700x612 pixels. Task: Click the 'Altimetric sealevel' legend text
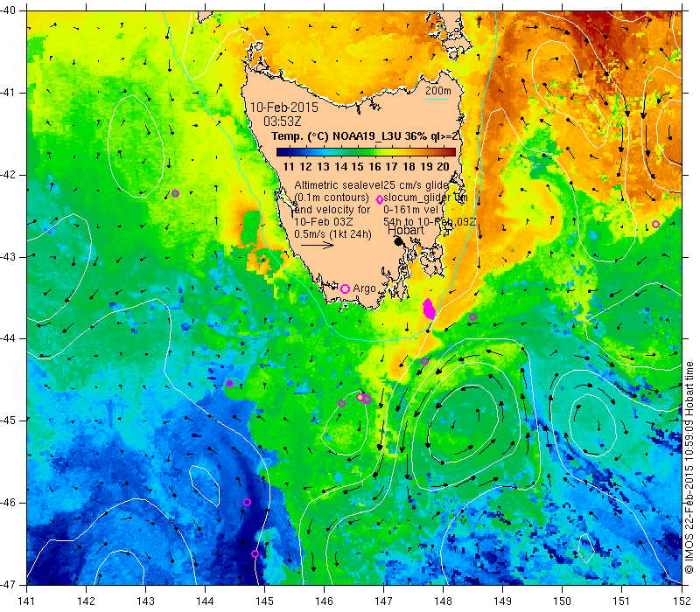point(339,185)
